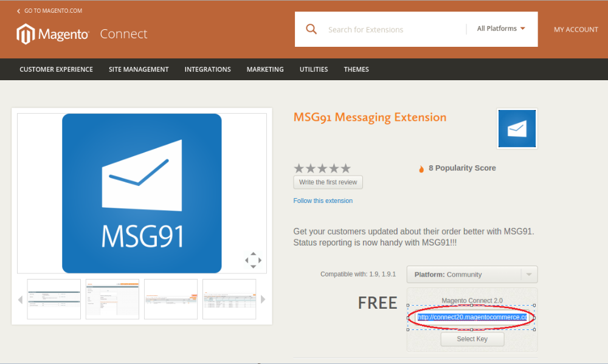
Task: Show next thumbnails with right arrow
Action: [263, 299]
